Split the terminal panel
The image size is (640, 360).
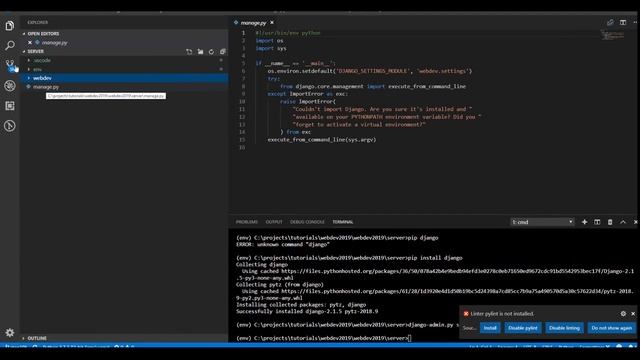(x=597, y=222)
